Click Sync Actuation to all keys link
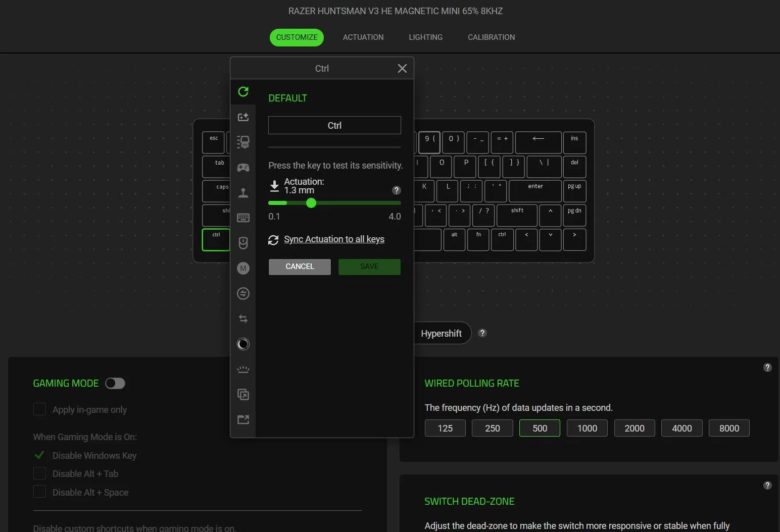The image size is (780, 532). click(x=334, y=239)
